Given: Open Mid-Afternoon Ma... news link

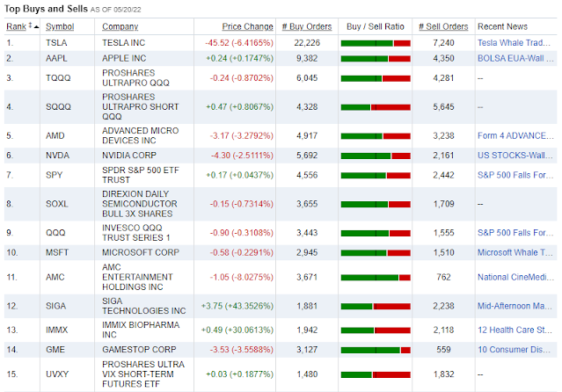Looking at the screenshot, I should point(515,306).
